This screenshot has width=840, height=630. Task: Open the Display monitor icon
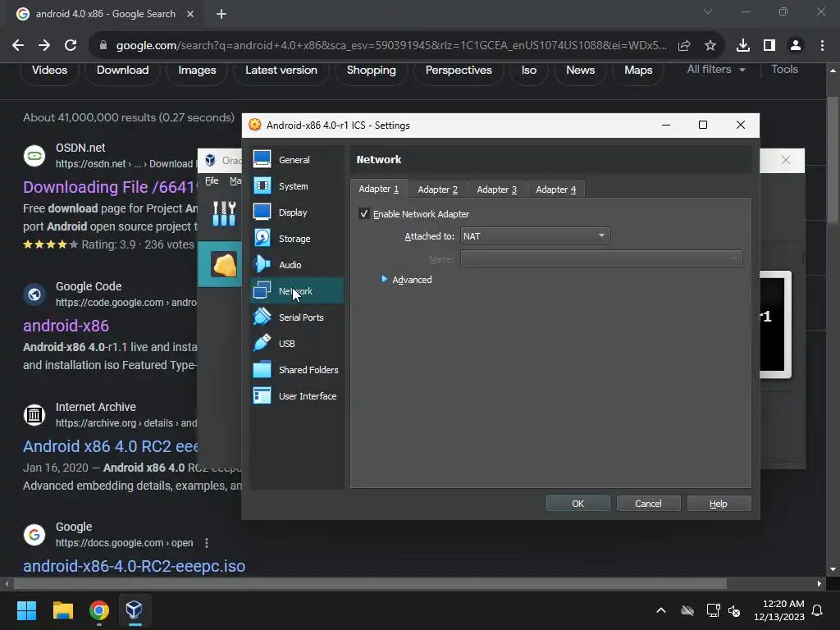pyautogui.click(x=262, y=212)
